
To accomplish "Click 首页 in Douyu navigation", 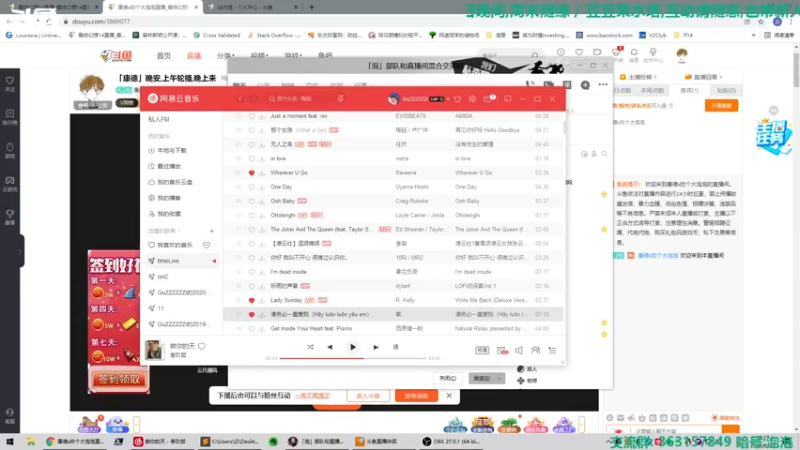I will pos(164,56).
